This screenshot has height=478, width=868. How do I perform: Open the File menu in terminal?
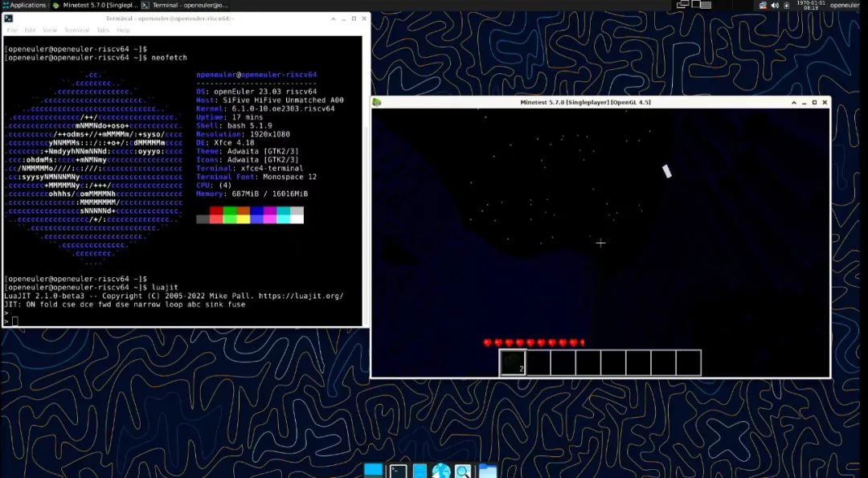click(11, 30)
